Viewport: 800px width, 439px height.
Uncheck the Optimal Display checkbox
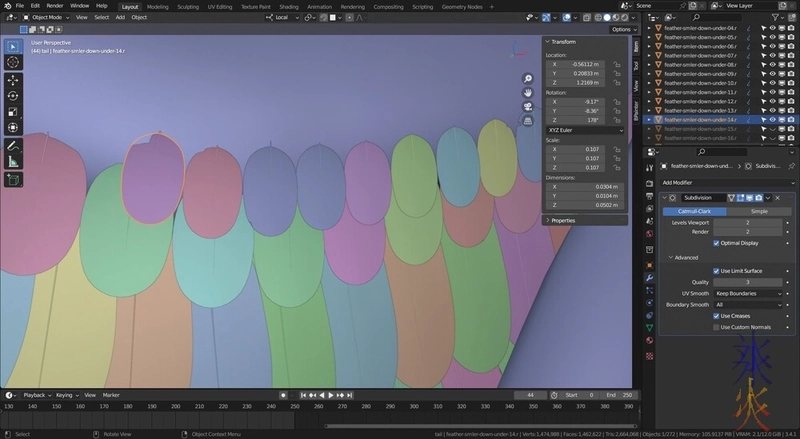pos(716,243)
